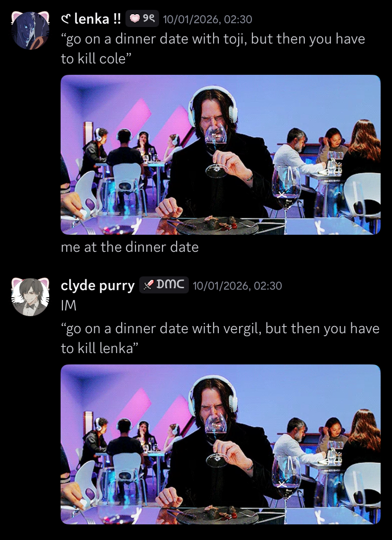Screen dimensions: 392x540
Task: Click the swirl symbol before lenka's name
Action: (x=66, y=19)
